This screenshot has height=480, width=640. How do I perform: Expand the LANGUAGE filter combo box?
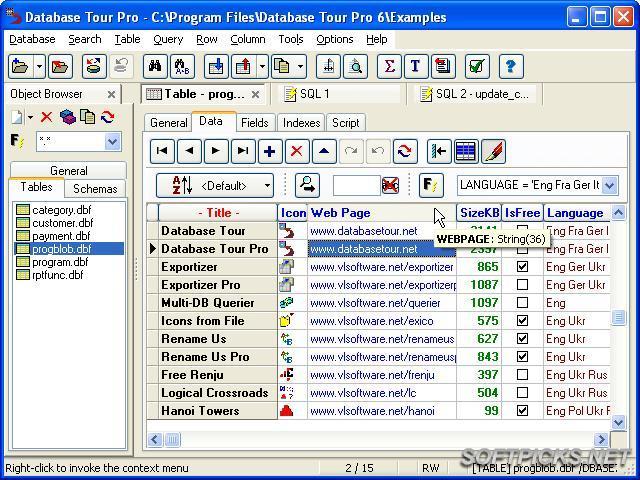tap(610, 185)
